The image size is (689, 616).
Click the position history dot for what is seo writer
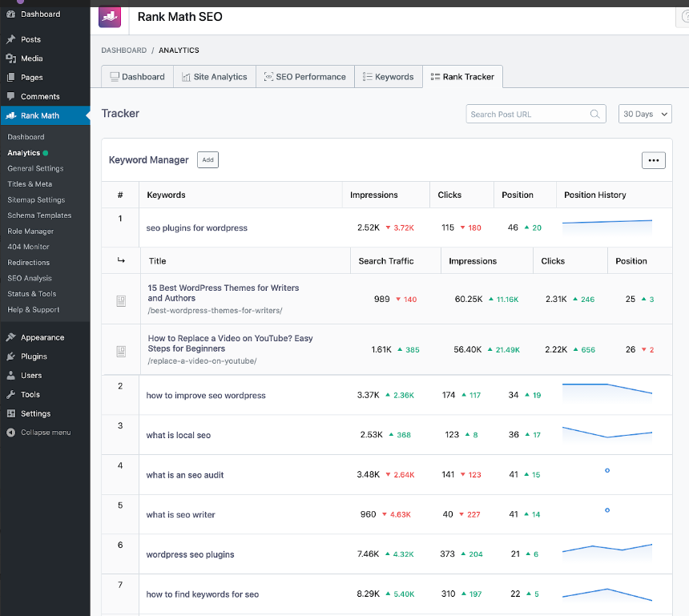pos(607,510)
